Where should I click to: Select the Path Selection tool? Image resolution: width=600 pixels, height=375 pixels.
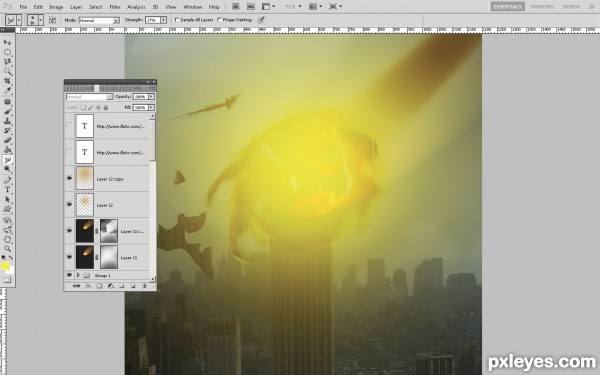[x=7, y=199]
